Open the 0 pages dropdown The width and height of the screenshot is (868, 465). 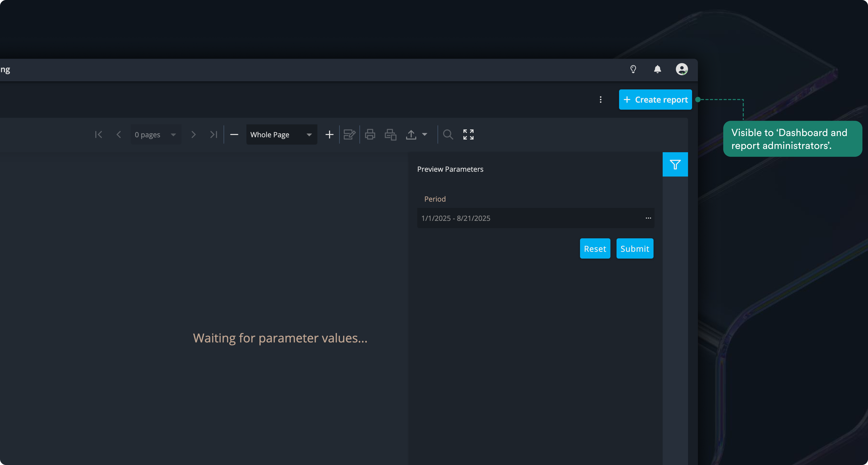[x=156, y=135]
